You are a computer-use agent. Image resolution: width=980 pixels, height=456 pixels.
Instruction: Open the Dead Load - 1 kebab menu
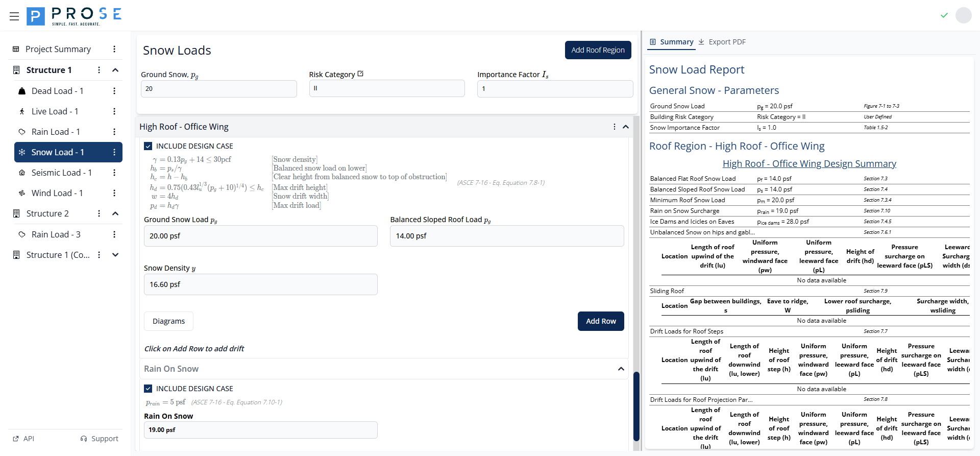[114, 91]
